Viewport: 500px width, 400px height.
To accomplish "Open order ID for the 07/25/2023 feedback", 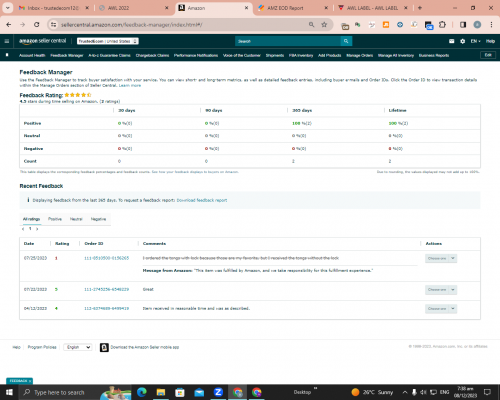I will (107, 258).
